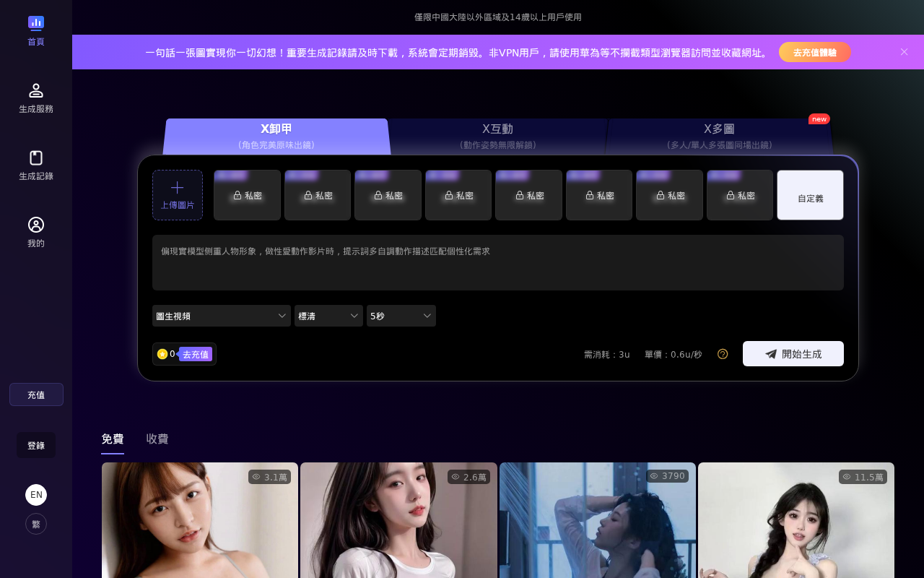Click the 需消耗：3u cost text
This screenshot has height=578, width=924.
pos(607,354)
